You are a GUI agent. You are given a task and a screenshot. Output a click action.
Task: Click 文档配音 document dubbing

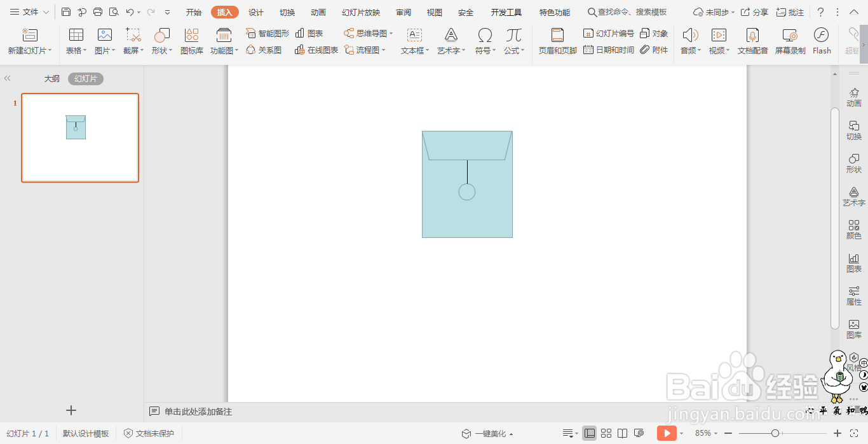click(753, 41)
